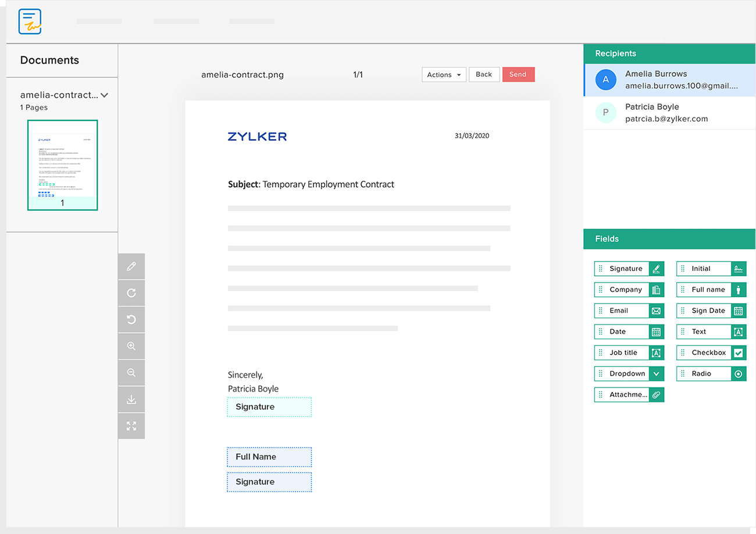Select the Attachment field label
Image resolution: width=756 pixels, height=534 pixels.
pos(628,394)
